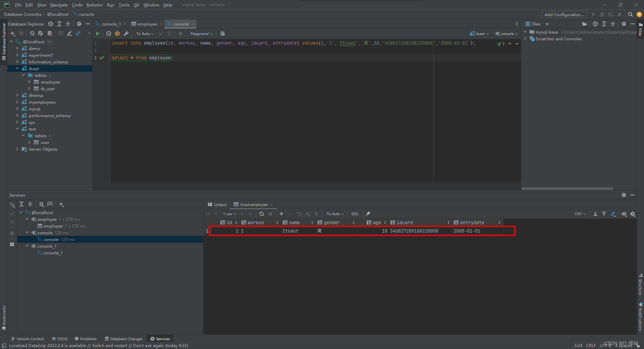Run the SQL script with the green execute button
Image resolution: width=644 pixels, height=349 pixels.
98,34
